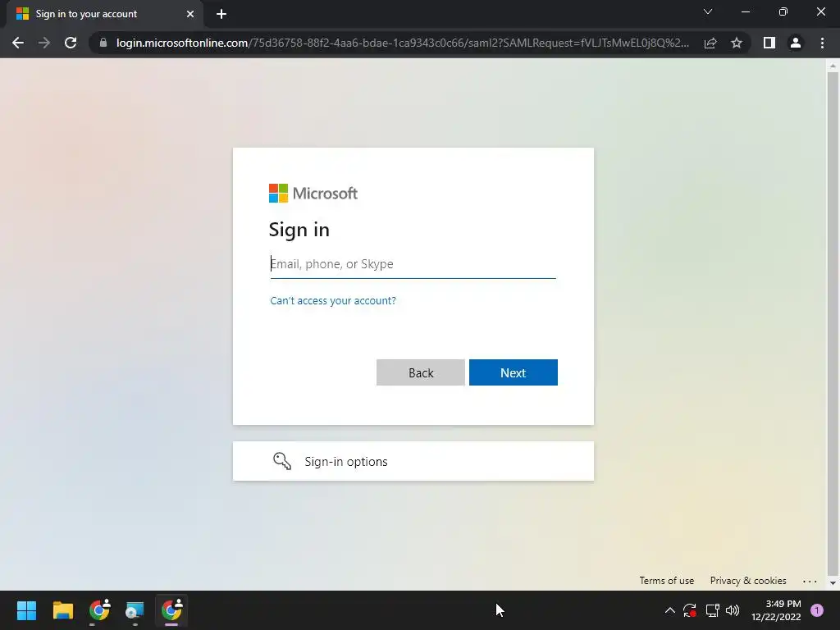Open the Chrome profile avatar icon
Screen dimensions: 840x630
click(x=796, y=43)
